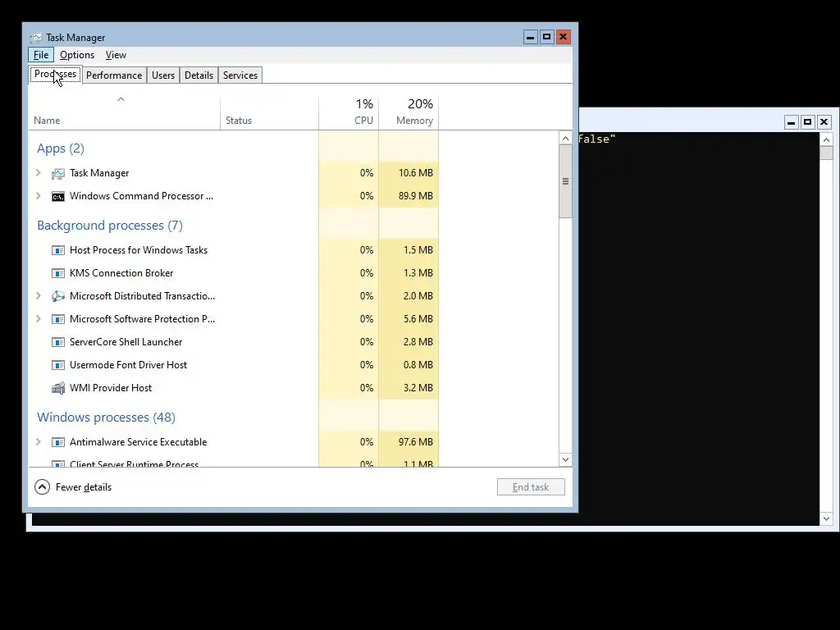Click the Microsoft Distributed Transaction icon
Viewport: 840px width, 630px height.
coord(58,296)
